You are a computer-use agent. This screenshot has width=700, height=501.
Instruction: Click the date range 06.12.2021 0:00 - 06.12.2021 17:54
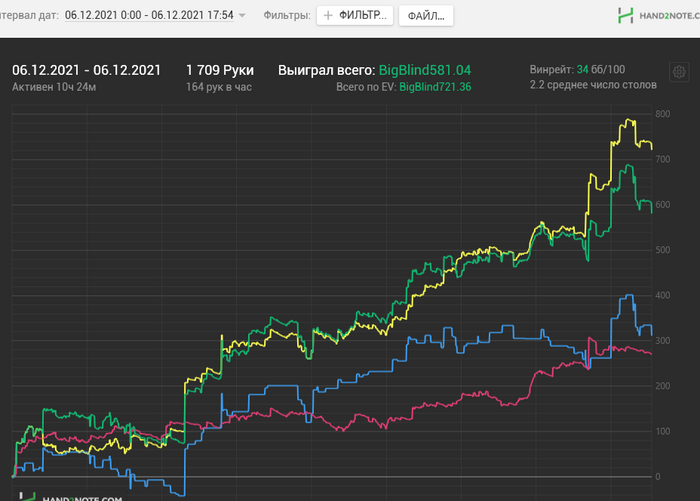149,15
